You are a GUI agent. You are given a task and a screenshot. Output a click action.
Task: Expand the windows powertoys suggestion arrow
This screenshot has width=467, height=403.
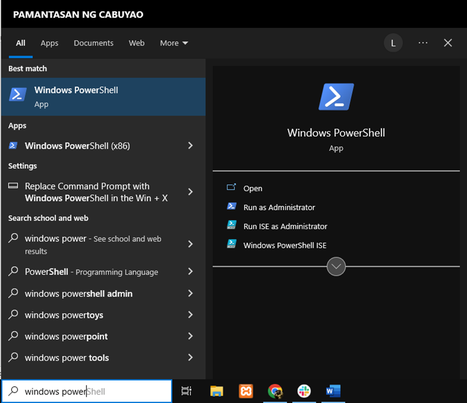(x=190, y=315)
